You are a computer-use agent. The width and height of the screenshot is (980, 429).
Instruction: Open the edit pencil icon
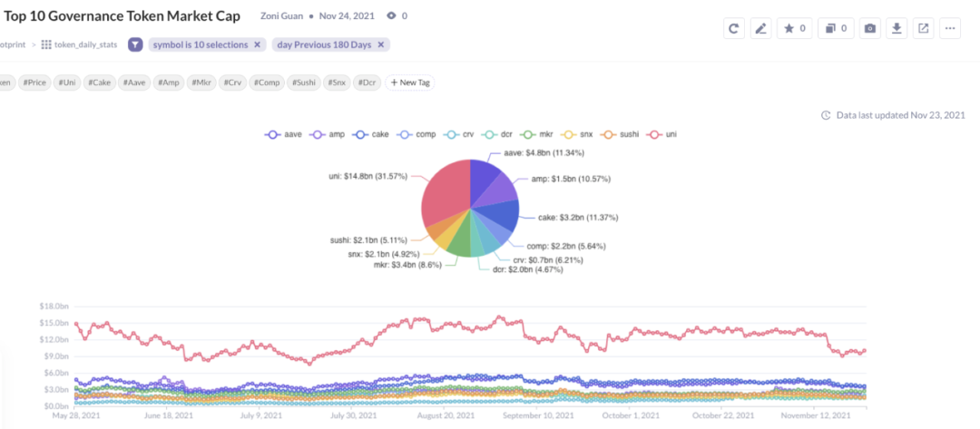tap(760, 28)
